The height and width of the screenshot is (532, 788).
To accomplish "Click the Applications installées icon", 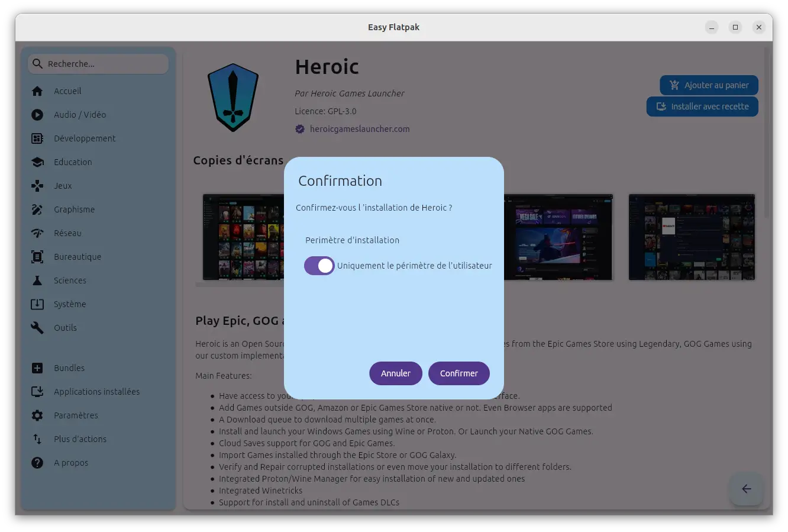I will click(x=37, y=392).
